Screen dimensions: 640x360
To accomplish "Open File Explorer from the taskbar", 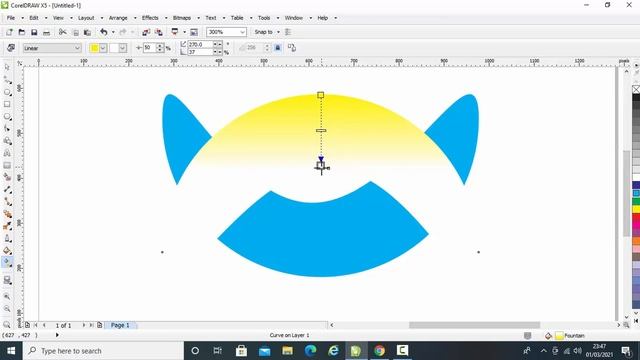I will coord(288,351).
